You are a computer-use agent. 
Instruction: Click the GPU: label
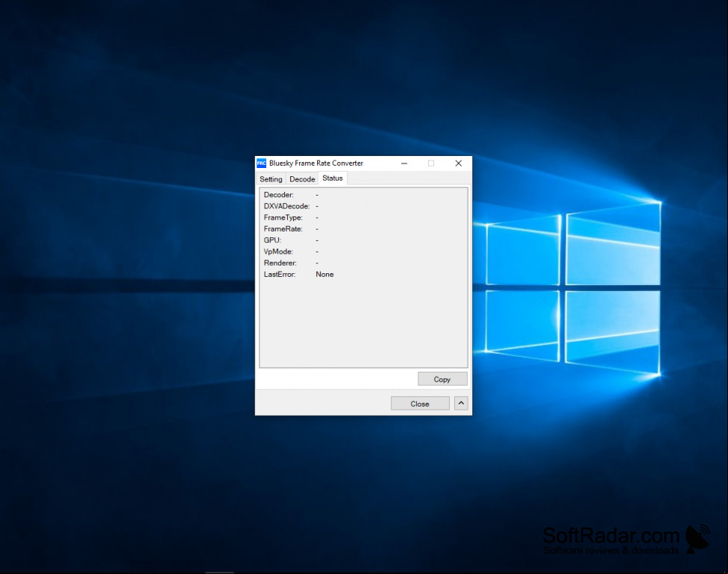(272, 240)
